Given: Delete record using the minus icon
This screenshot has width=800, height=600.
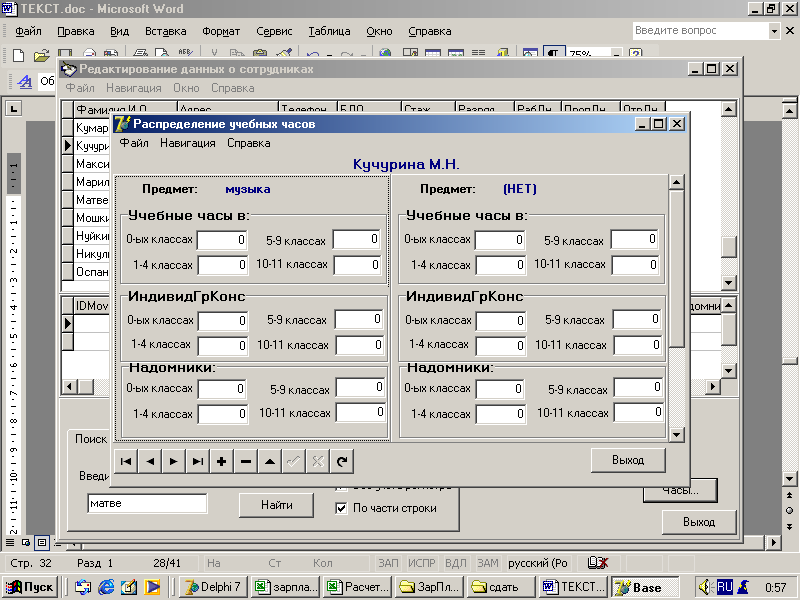Looking at the screenshot, I should point(246,462).
